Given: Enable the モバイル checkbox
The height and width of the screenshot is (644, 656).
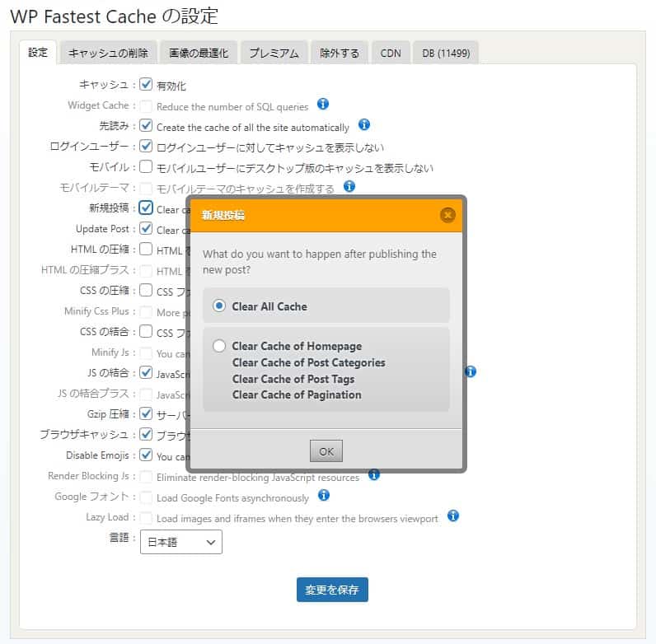Looking at the screenshot, I should coord(146,167).
